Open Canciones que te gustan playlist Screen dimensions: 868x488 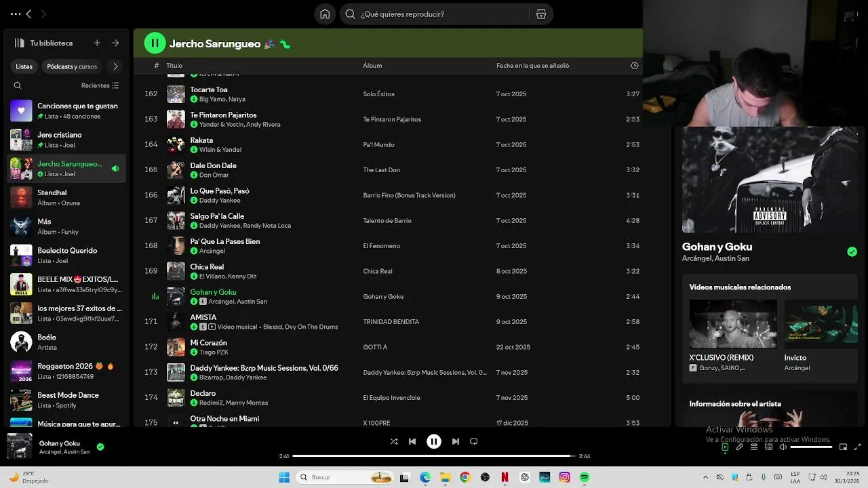point(66,110)
